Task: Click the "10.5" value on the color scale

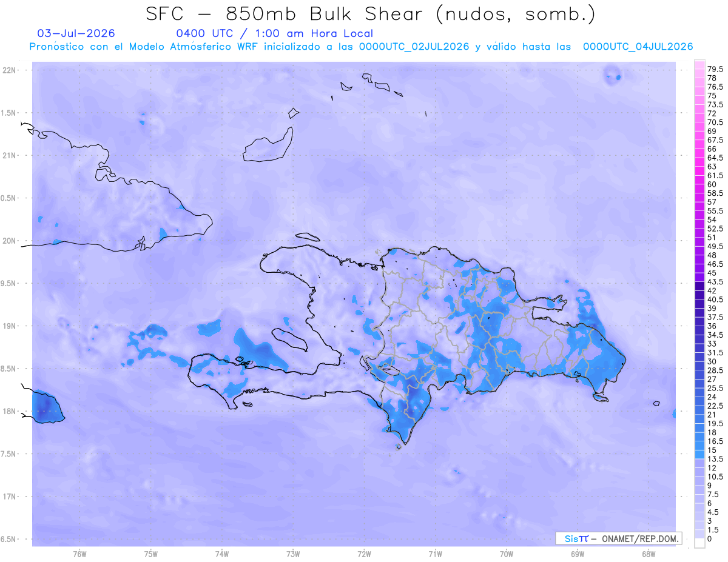Action: coord(714,476)
